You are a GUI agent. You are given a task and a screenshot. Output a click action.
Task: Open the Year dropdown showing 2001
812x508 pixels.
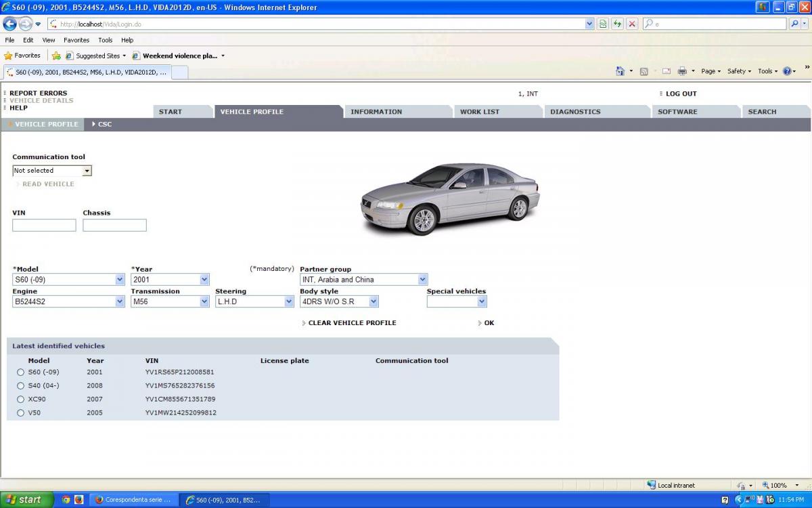pos(170,279)
